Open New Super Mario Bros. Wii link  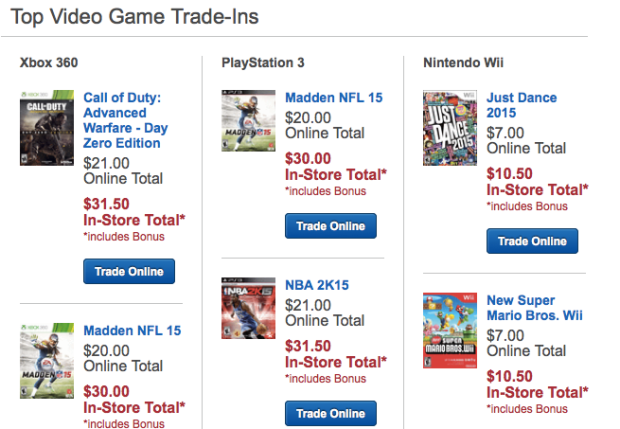click(x=535, y=308)
